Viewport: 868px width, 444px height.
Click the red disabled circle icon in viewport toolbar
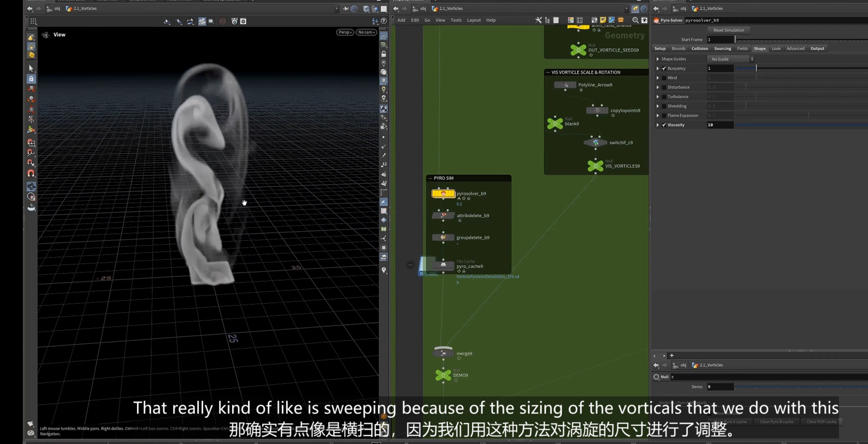tap(223, 21)
